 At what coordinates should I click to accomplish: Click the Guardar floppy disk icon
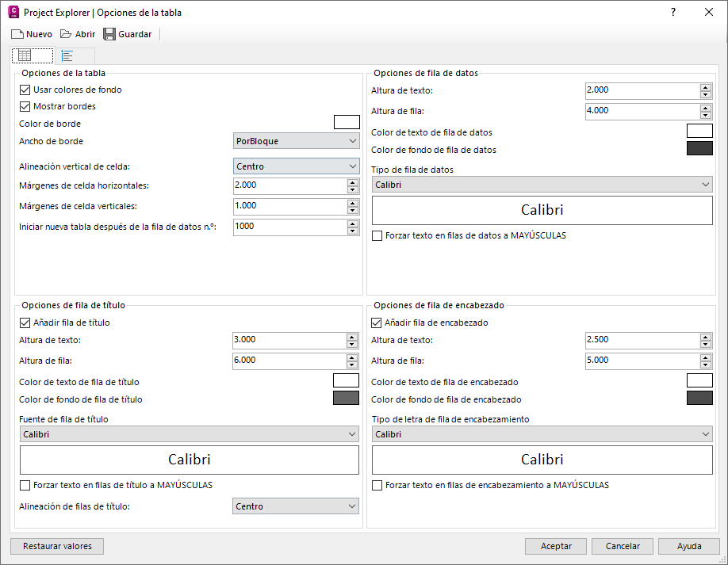pyautogui.click(x=109, y=34)
